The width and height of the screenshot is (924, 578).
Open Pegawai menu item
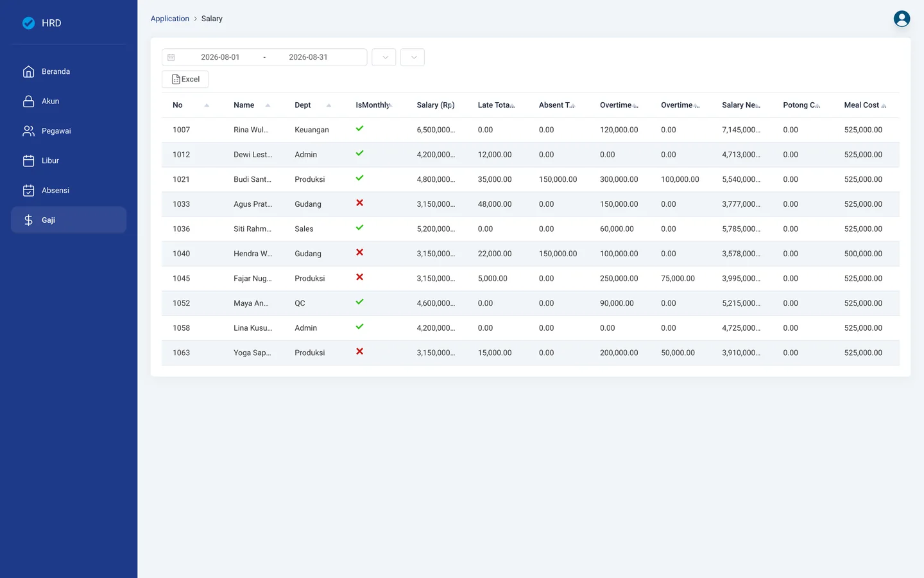click(x=69, y=131)
